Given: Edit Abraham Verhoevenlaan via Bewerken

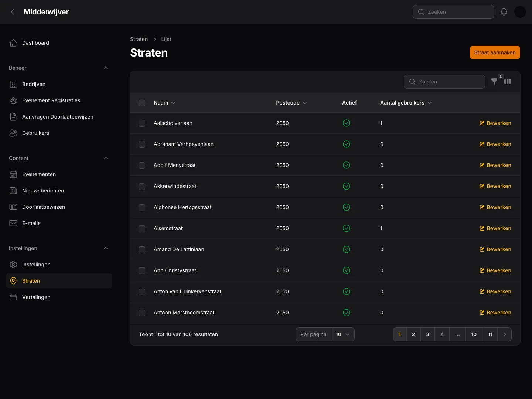Looking at the screenshot, I should pyautogui.click(x=495, y=144).
